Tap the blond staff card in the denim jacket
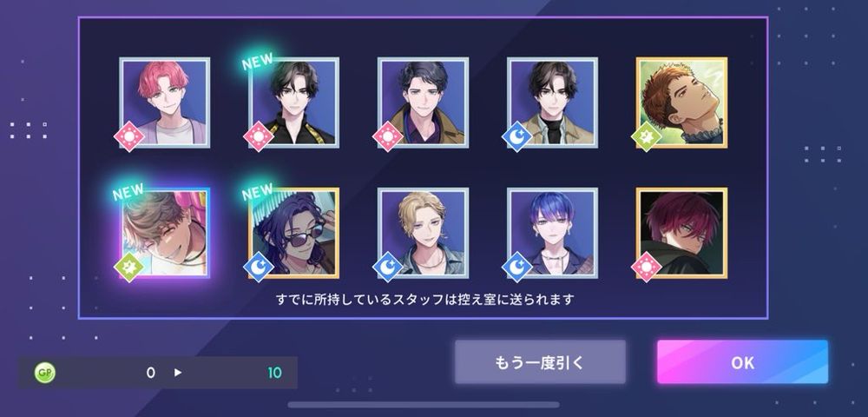The height and width of the screenshot is (417, 868). click(x=423, y=233)
